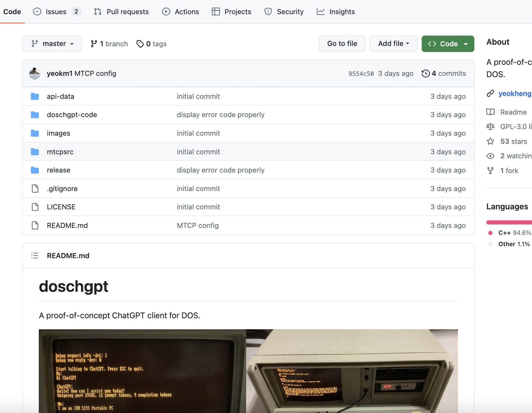
Task: Open the Pull requests tab
Action: tap(121, 12)
